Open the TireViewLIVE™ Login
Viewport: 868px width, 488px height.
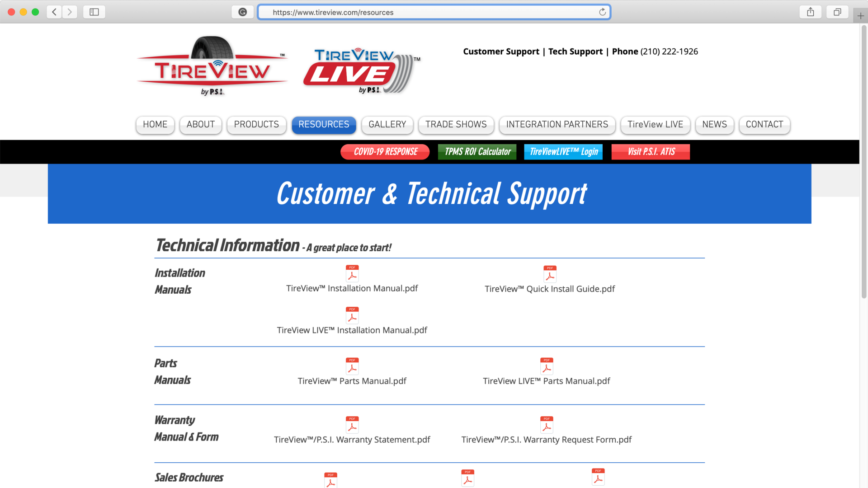[563, 152]
